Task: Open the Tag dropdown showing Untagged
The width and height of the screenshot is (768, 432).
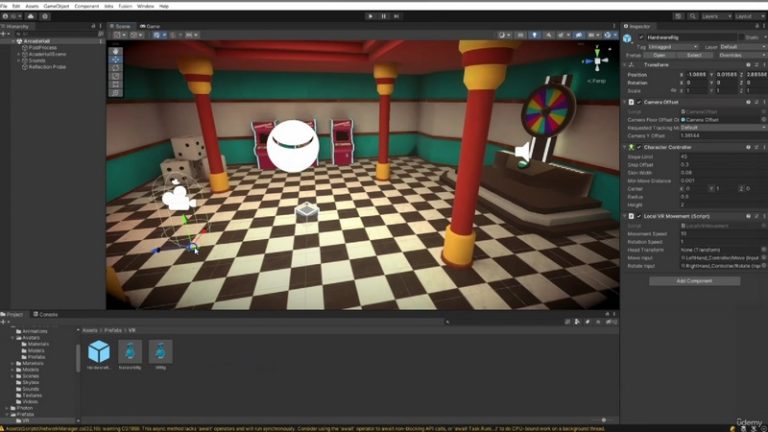Action: click(x=672, y=47)
